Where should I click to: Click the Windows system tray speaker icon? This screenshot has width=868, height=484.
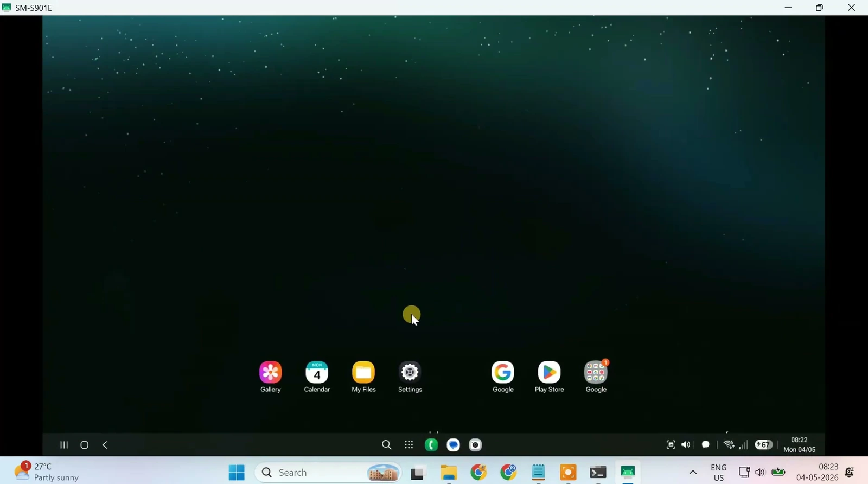pyautogui.click(x=760, y=473)
